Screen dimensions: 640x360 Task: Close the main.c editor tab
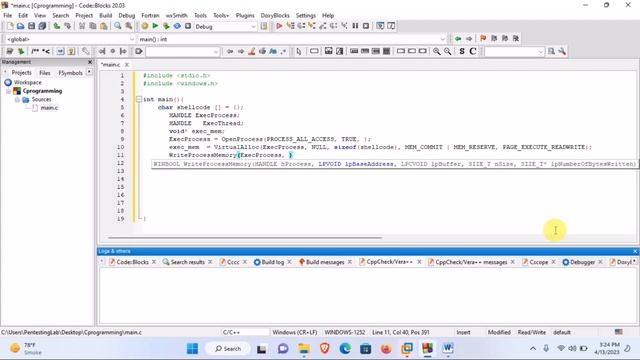[x=127, y=64]
